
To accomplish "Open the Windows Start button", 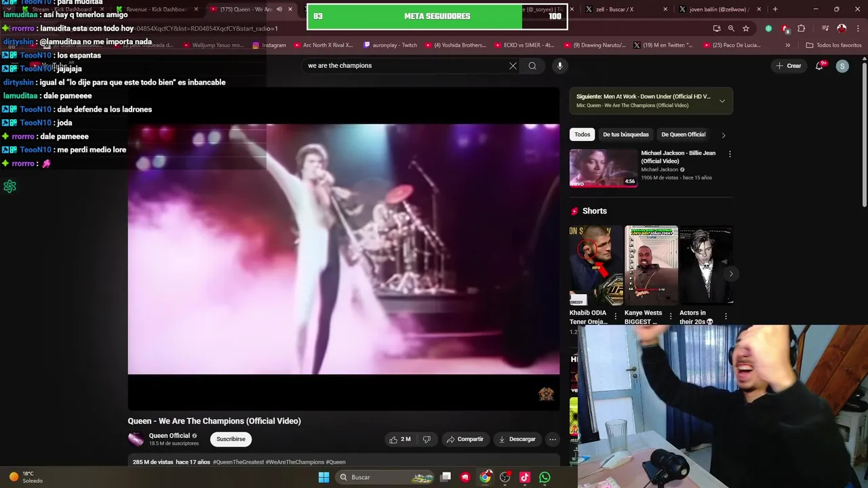I will coord(323,477).
